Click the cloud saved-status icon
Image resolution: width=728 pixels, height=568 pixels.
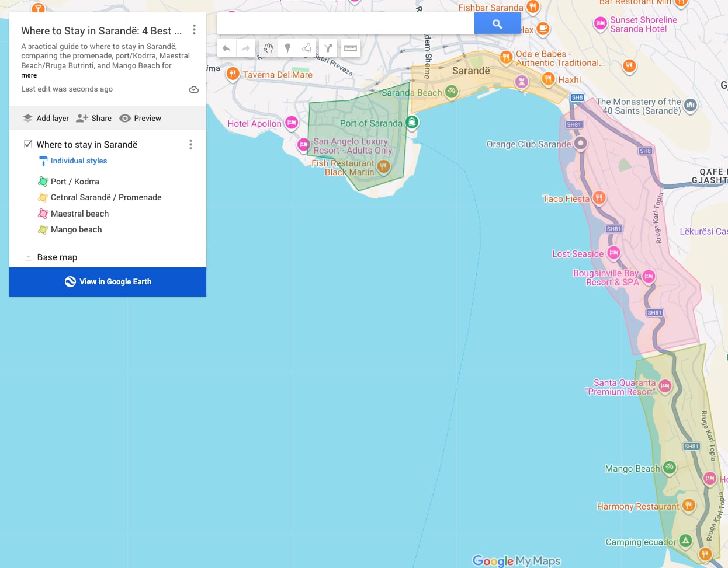click(x=194, y=89)
